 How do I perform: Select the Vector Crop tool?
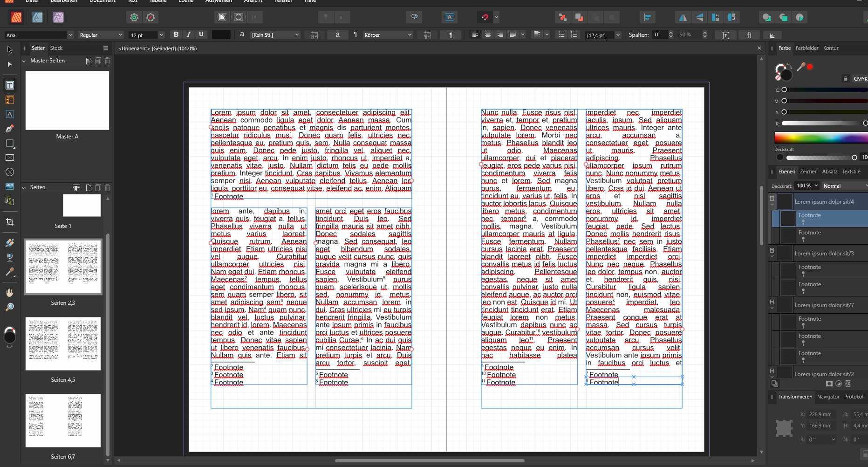(x=9, y=222)
